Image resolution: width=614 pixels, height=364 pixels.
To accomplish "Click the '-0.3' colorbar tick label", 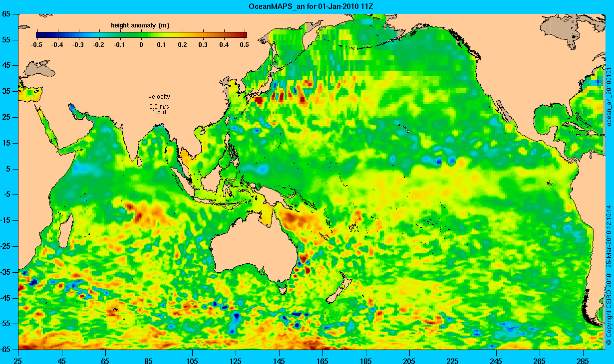I will (x=78, y=45).
